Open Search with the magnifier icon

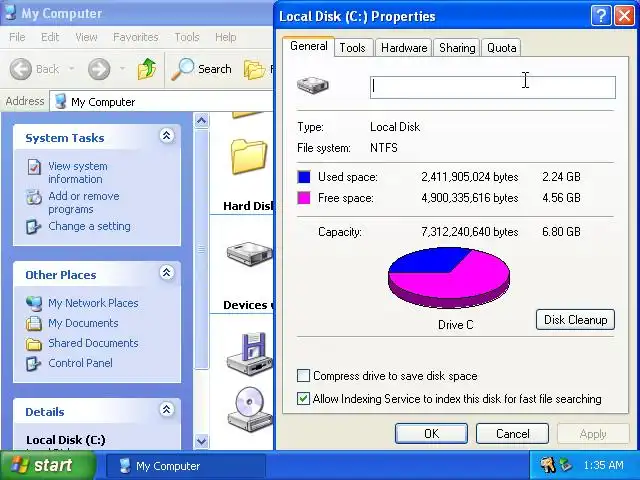(182, 69)
